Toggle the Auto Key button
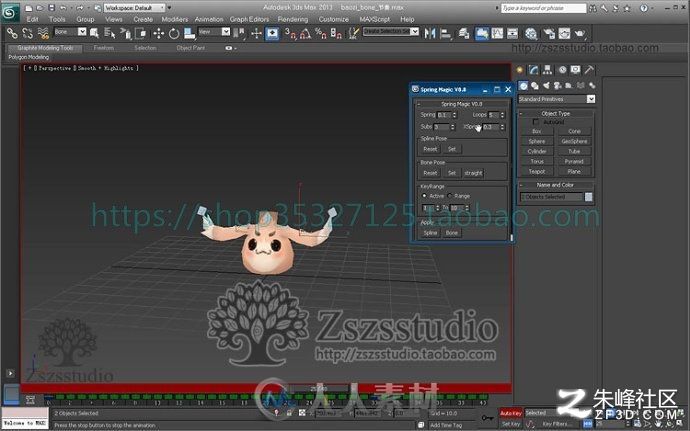This screenshot has width=690, height=431. click(x=511, y=413)
